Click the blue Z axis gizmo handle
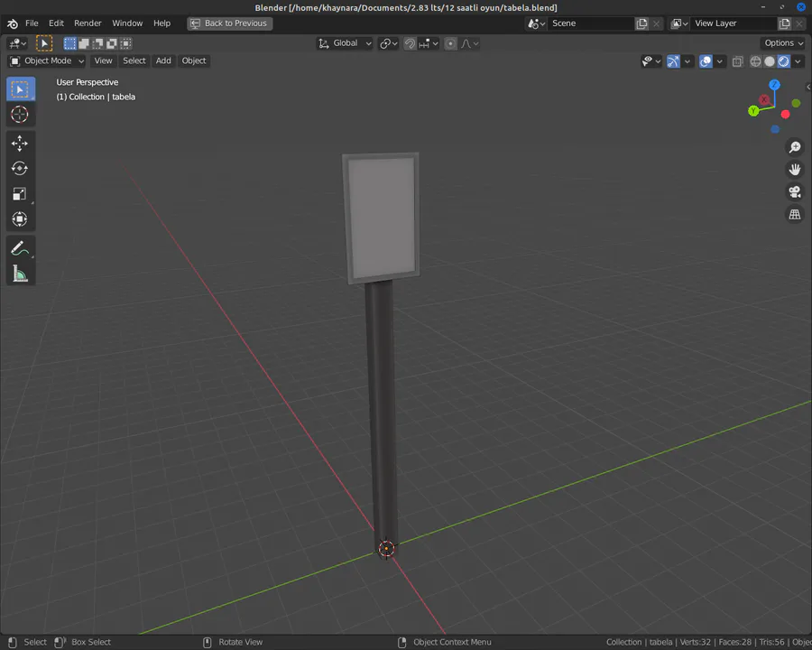 coord(774,85)
